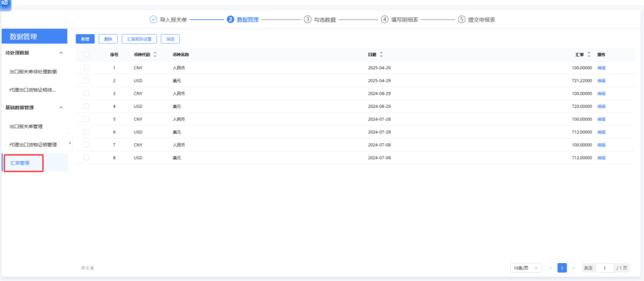Image resolution: width=644 pixels, height=281 pixels.
Task: Open 代理出口货物证明待... in the sidebar
Action: (33, 89)
